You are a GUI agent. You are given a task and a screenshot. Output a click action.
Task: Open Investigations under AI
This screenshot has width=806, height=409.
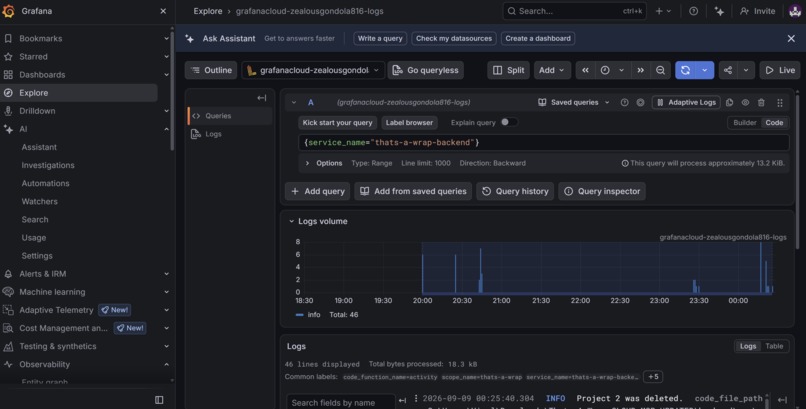pos(48,165)
